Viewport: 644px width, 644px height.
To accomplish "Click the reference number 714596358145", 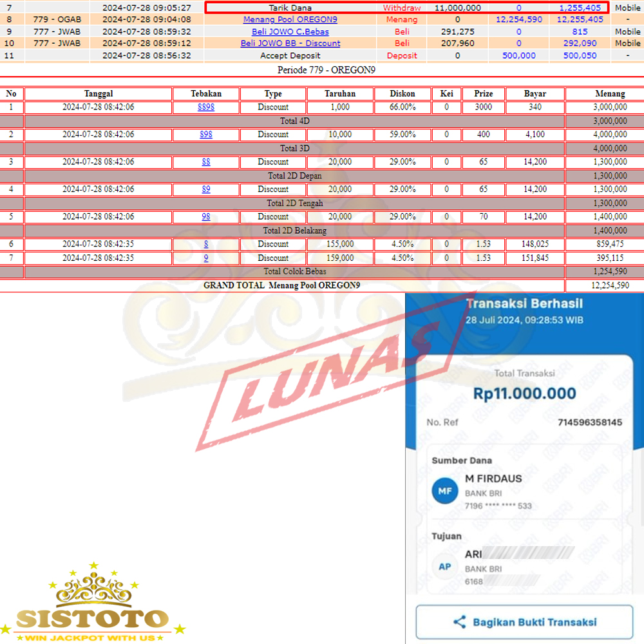I will pyautogui.click(x=589, y=422).
